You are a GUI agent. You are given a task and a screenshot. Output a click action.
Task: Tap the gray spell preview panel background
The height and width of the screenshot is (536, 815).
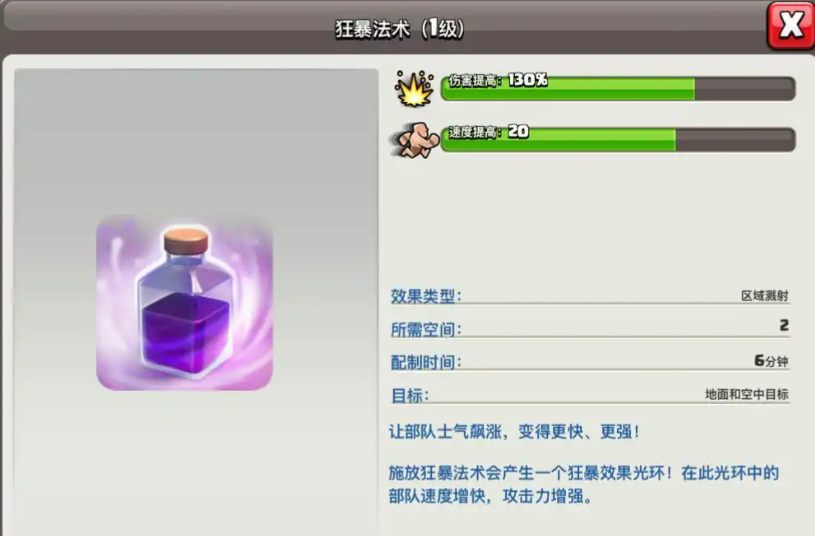pyautogui.click(x=196, y=140)
